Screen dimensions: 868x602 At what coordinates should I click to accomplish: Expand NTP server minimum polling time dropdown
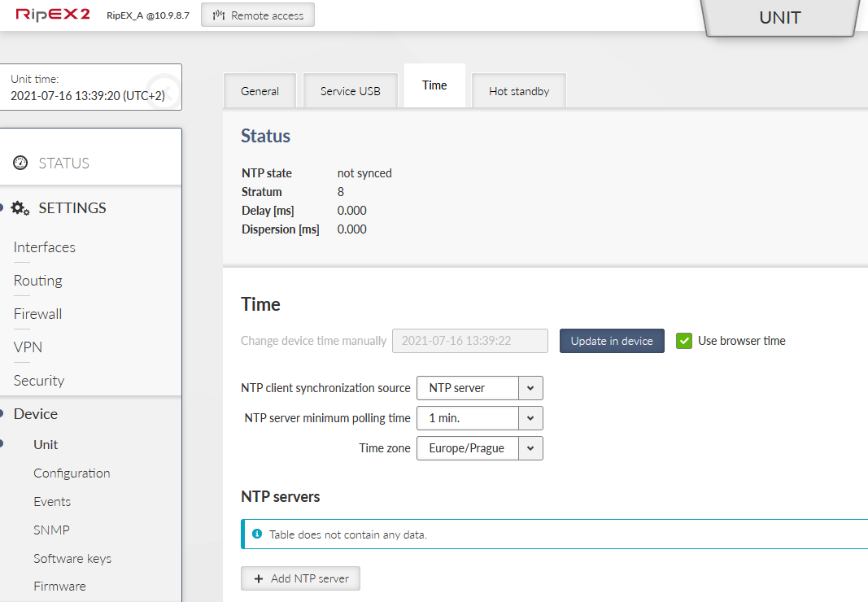pyautogui.click(x=479, y=418)
